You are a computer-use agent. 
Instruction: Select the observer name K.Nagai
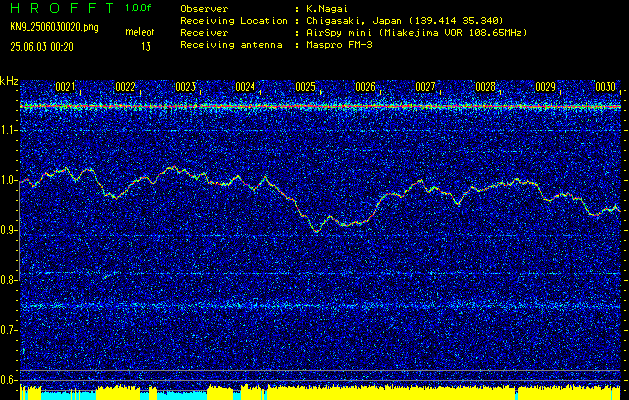coord(325,8)
